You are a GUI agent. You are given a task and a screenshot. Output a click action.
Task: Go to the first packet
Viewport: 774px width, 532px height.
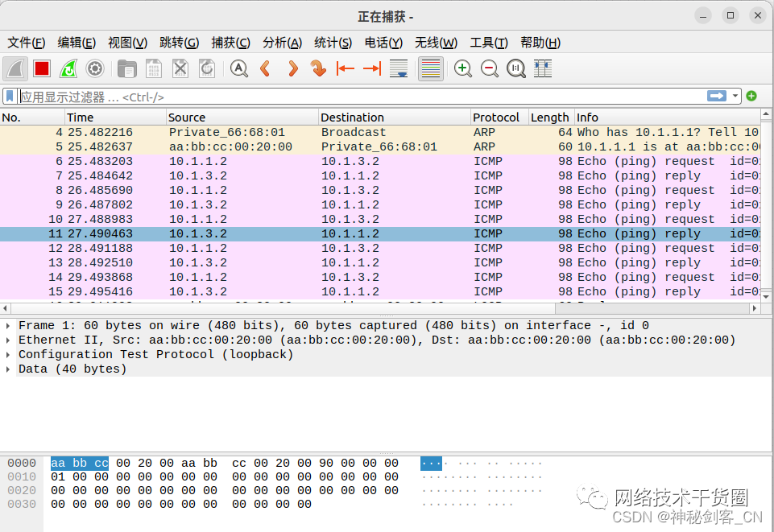pos(345,68)
